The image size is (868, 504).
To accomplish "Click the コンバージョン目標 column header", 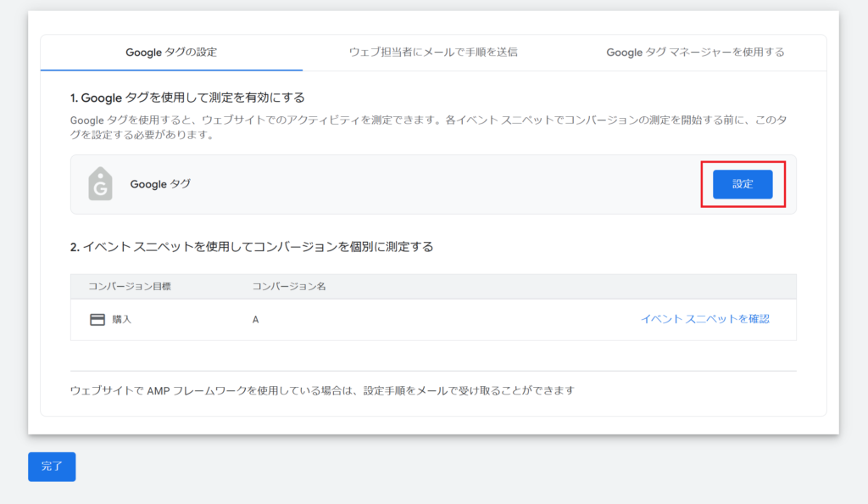I will [x=130, y=286].
